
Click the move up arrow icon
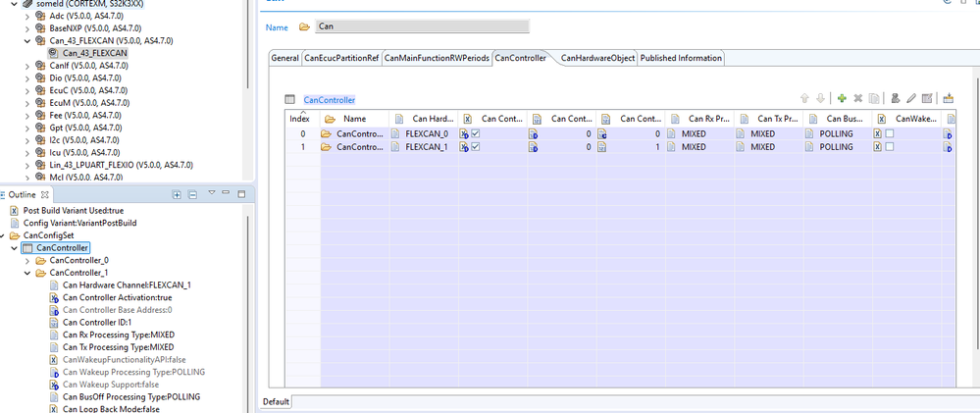(x=804, y=98)
